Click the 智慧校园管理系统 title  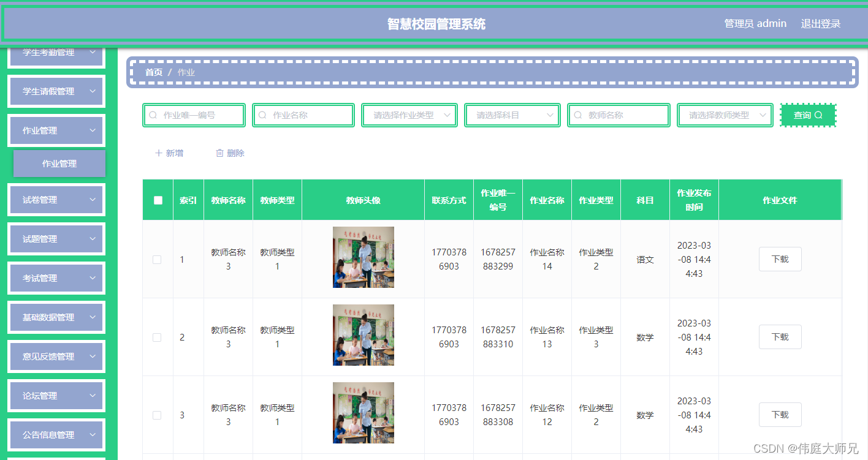(x=436, y=24)
